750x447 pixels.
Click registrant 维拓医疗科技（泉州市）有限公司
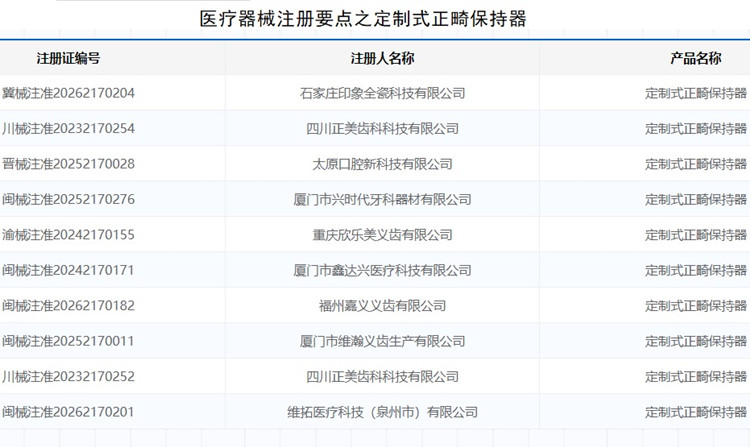(x=382, y=412)
